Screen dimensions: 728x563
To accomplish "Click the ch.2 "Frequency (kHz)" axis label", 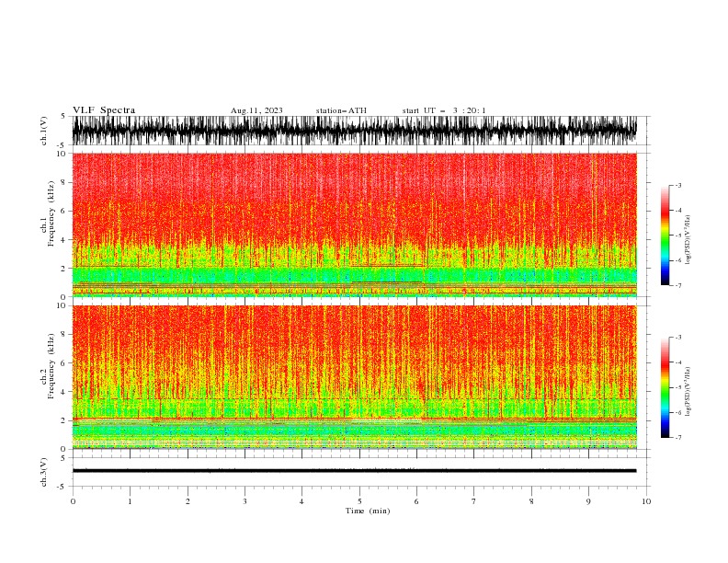I will [x=51, y=366].
